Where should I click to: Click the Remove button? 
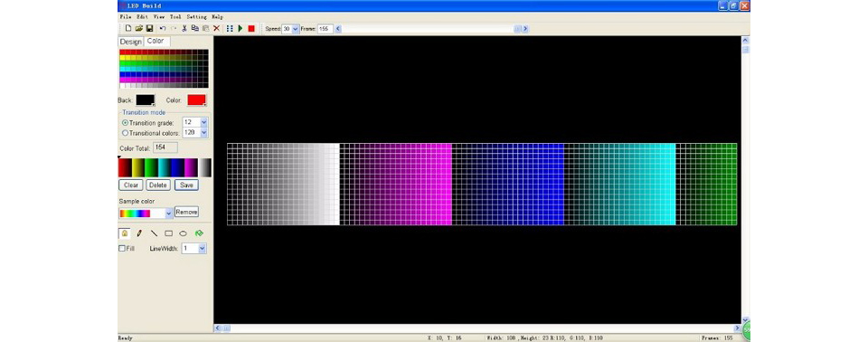point(186,212)
